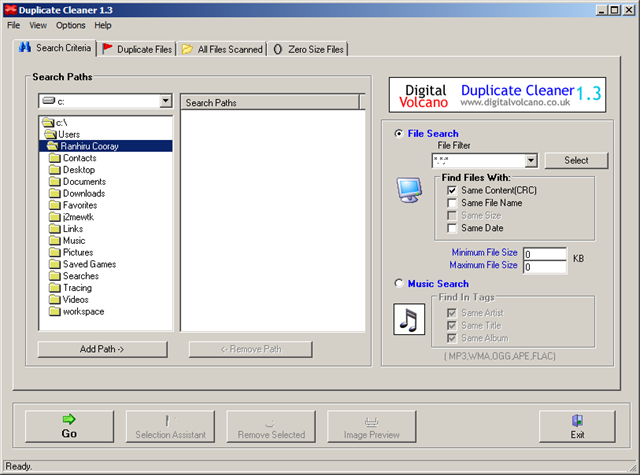
Task: Click the Music folder icon
Action: 54,241
